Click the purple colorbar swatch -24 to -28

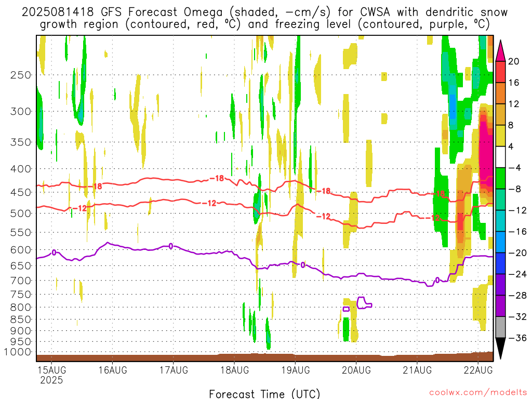click(500, 285)
